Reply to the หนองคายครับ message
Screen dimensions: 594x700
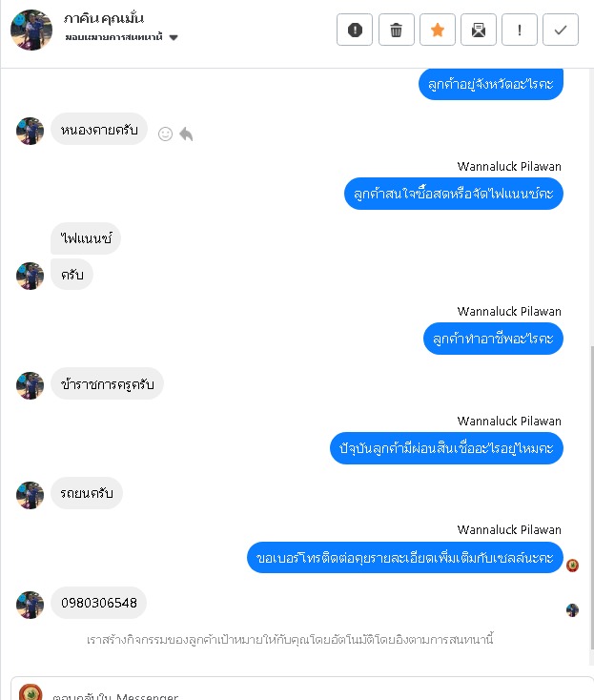click(186, 134)
